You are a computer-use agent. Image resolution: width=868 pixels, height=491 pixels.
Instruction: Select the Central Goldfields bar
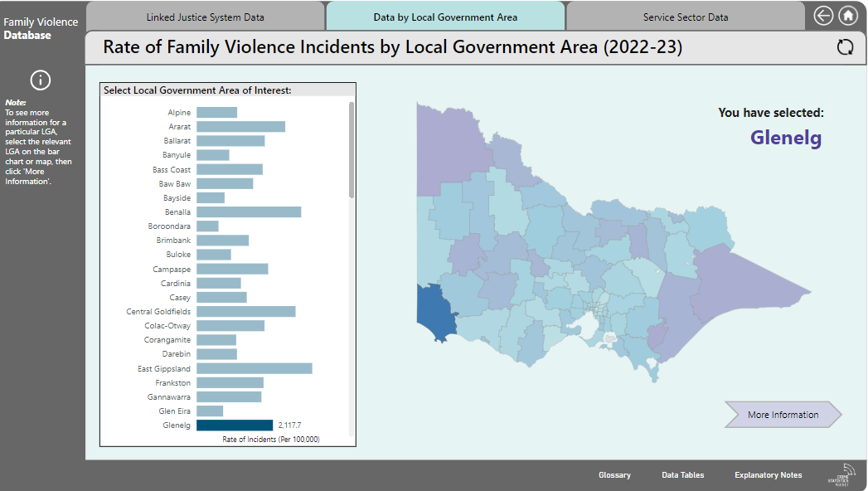click(245, 312)
